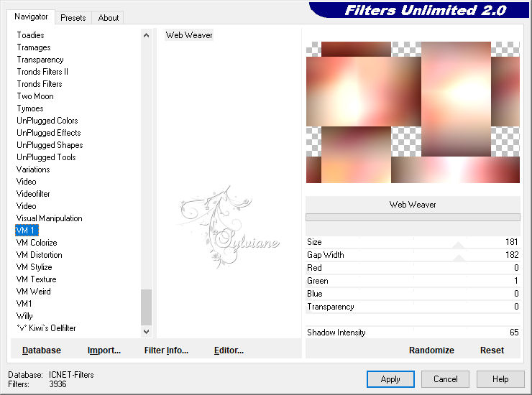The width and height of the screenshot is (532, 395).
Task: Click the Web Weaver filter title bar
Action: (x=413, y=205)
